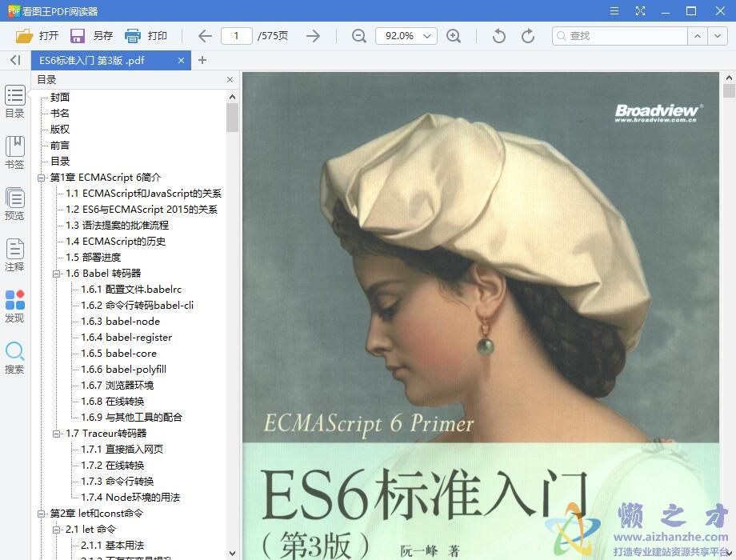Open a PDF file with 打开
This screenshot has height=560, width=736.
[x=37, y=36]
